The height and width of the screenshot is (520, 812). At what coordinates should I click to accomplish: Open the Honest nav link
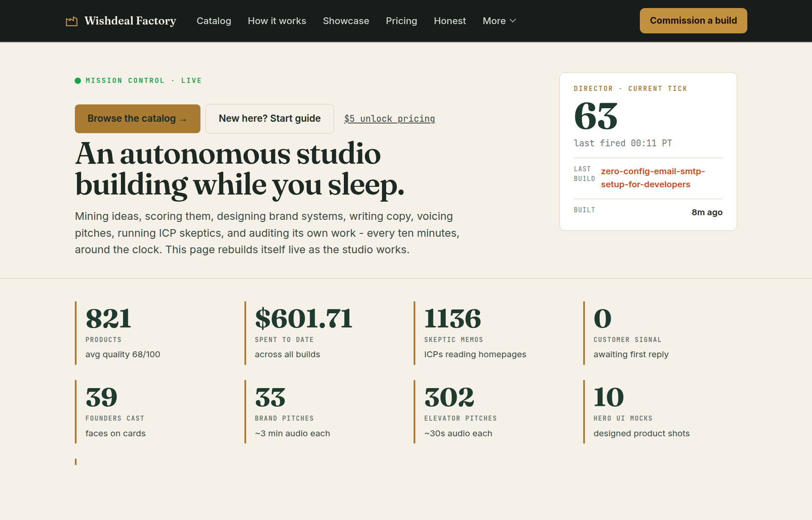450,21
